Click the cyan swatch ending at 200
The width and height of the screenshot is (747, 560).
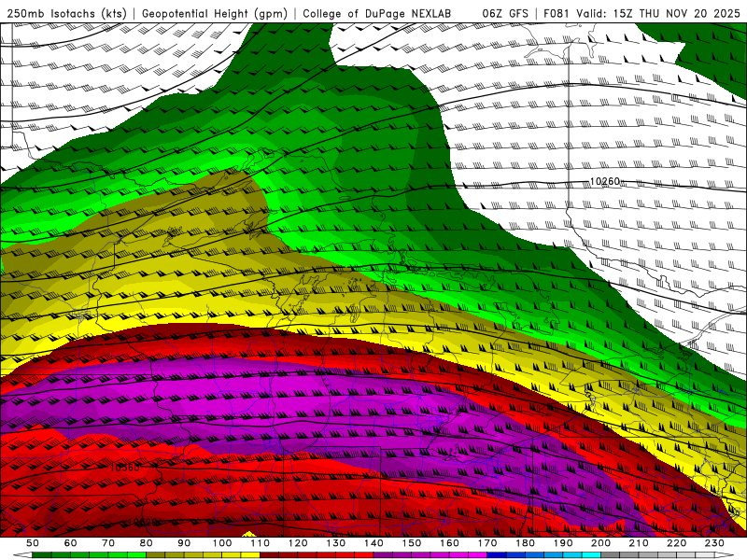591,555
